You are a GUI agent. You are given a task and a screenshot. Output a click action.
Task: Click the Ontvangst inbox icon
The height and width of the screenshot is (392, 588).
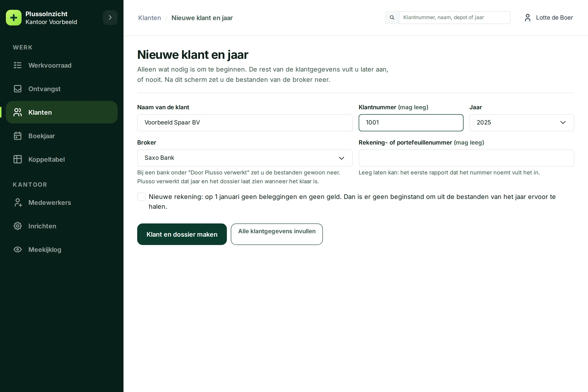pos(17,89)
